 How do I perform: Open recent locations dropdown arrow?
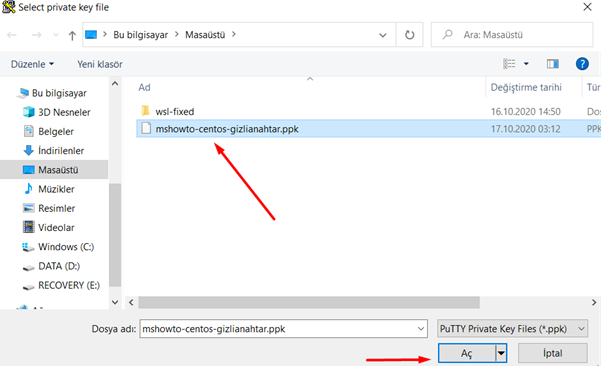[x=56, y=35]
